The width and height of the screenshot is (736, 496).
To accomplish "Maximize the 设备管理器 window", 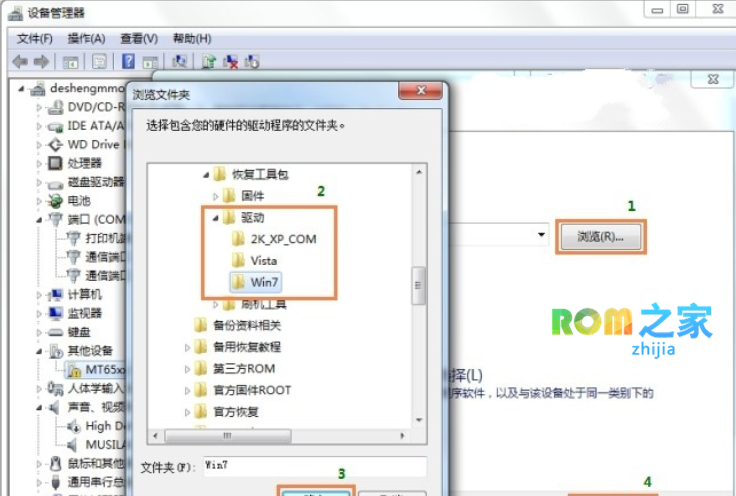I will click(x=683, y=9).
